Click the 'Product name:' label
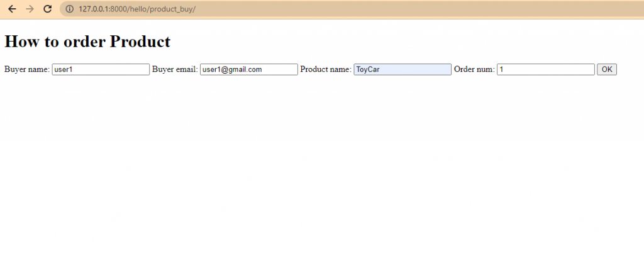The height and width of the screenshot is (260, 644). (326, 69)
